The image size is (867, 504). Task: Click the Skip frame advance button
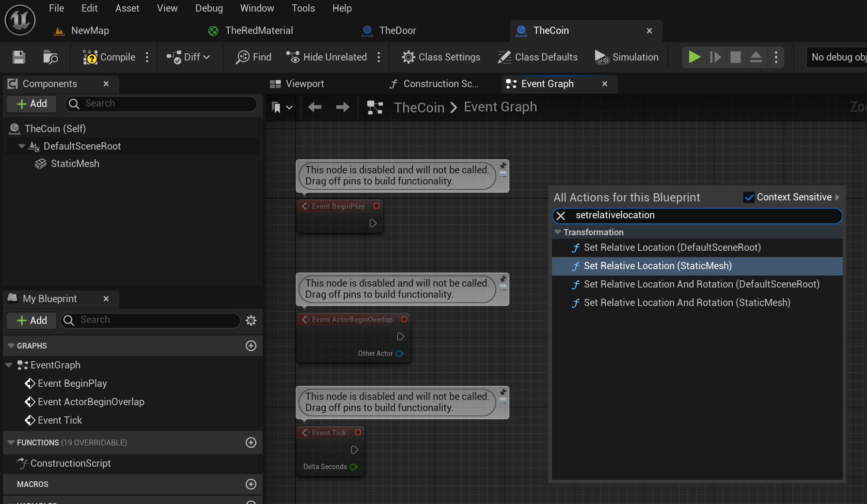click(715, 57)
